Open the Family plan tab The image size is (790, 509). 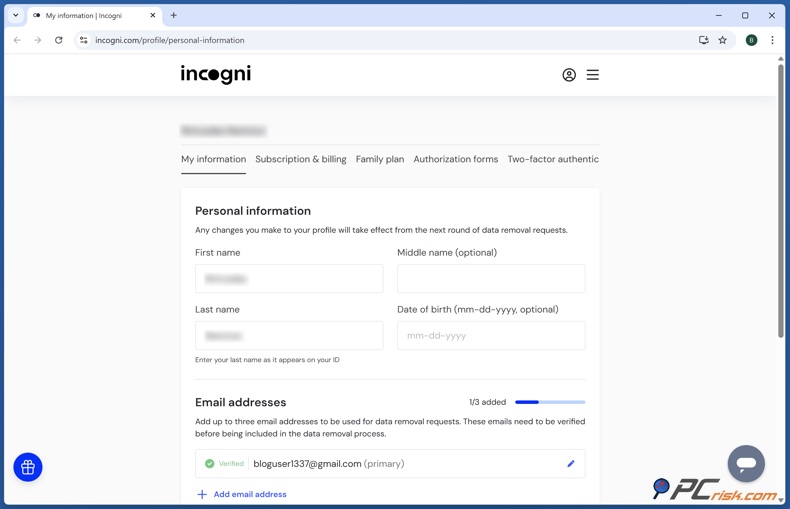(380, 159)
